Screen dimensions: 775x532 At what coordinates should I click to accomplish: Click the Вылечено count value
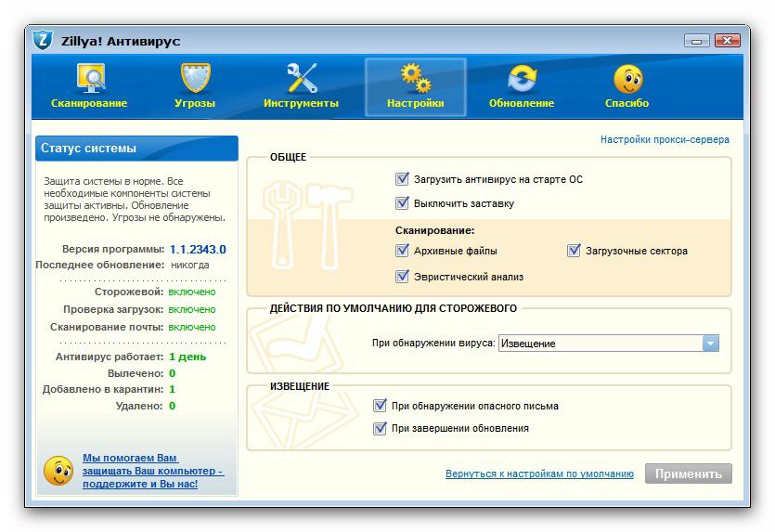point(172,373)
